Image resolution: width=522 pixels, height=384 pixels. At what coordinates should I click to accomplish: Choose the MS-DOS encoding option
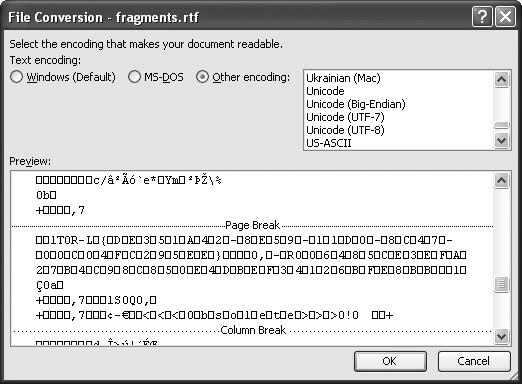click(134, 77)
